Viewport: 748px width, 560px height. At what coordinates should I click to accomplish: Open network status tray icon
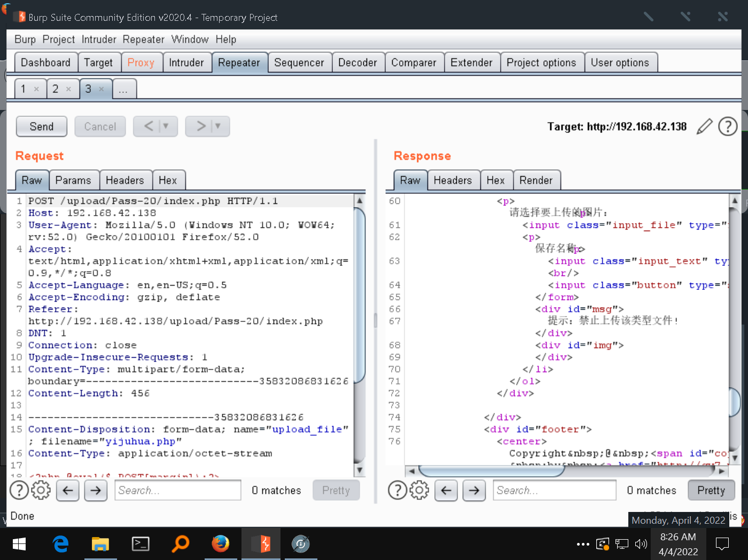pos(622,544)
